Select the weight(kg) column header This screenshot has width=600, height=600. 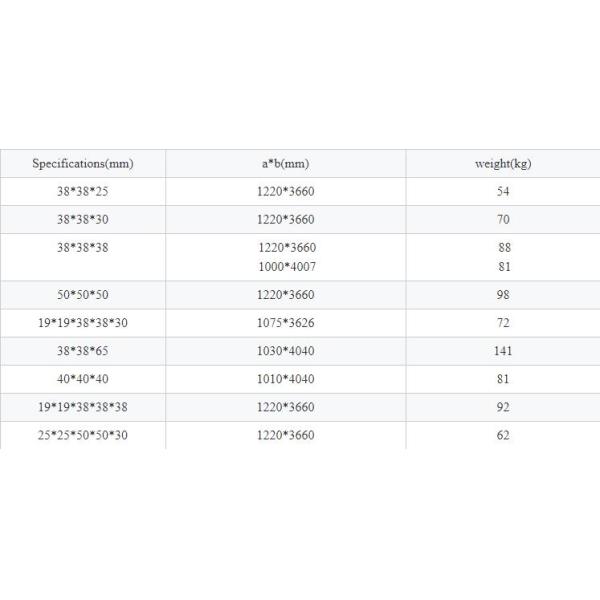(x=502, y=163)
